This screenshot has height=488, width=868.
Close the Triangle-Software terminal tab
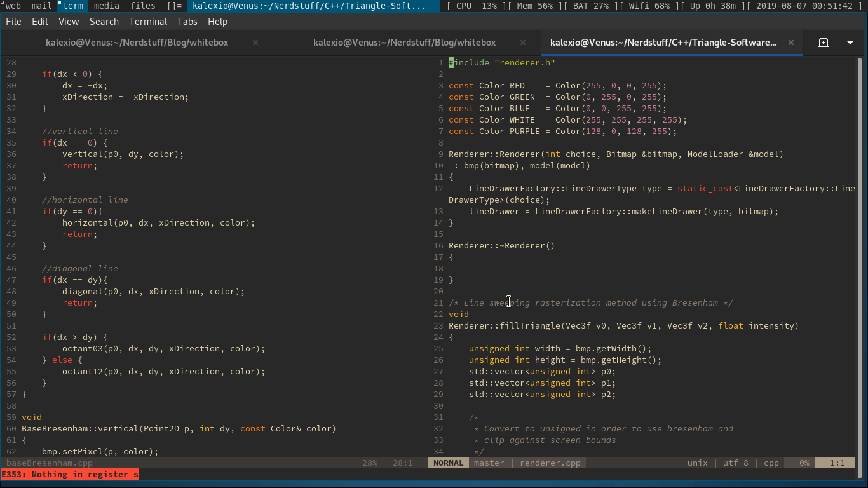pyautogui.click(x=791, y=43)
